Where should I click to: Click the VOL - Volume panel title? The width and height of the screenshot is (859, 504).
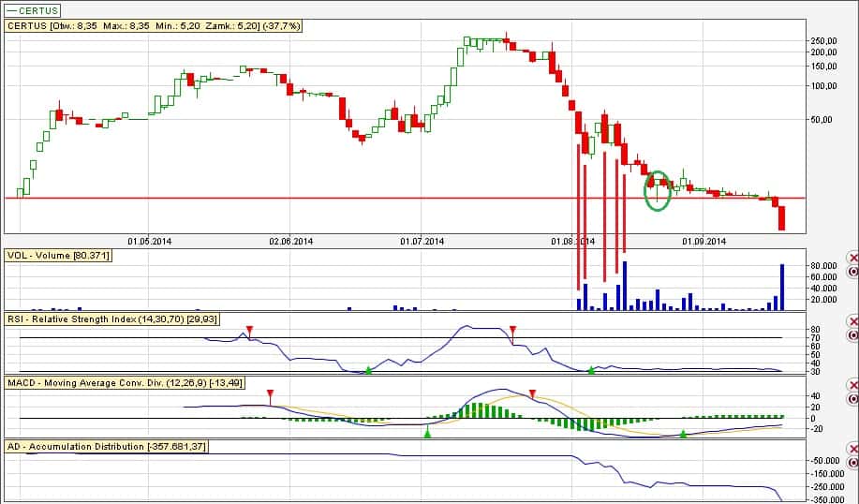(x=58, y=255)
